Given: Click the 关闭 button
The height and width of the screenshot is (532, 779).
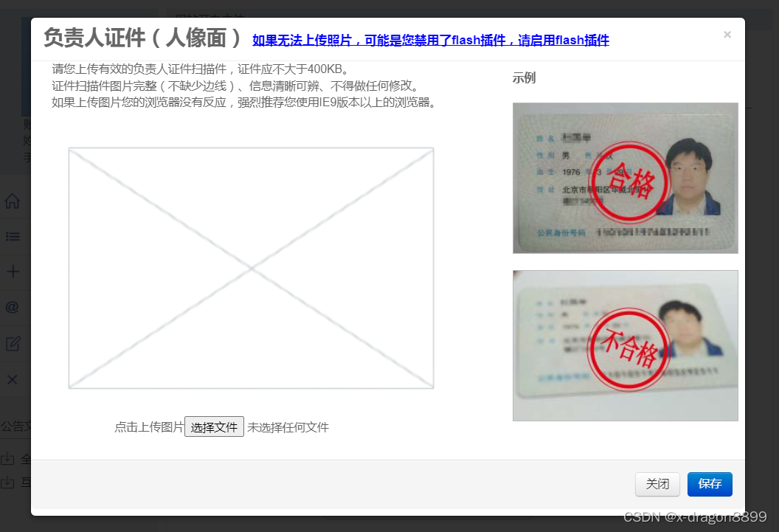Looking at the screenshot, I should pyautogui.click(x=657, y=484).
